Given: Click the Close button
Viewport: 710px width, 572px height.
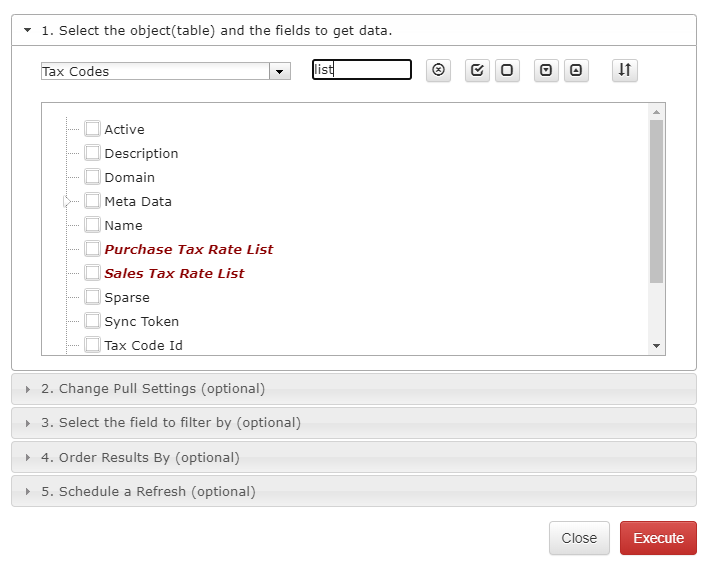Looking at the screenshot, I should point(579,538).
